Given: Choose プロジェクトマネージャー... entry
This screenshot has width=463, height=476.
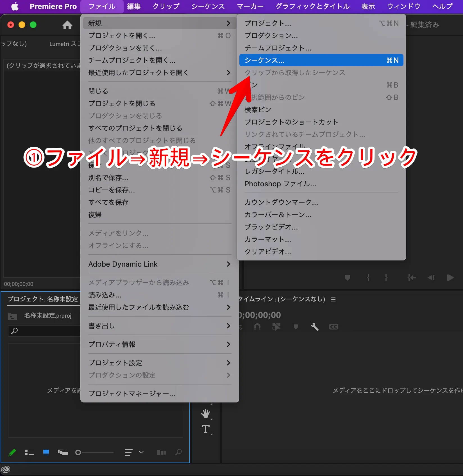Looking at the screenshot, I should point(160,394).
